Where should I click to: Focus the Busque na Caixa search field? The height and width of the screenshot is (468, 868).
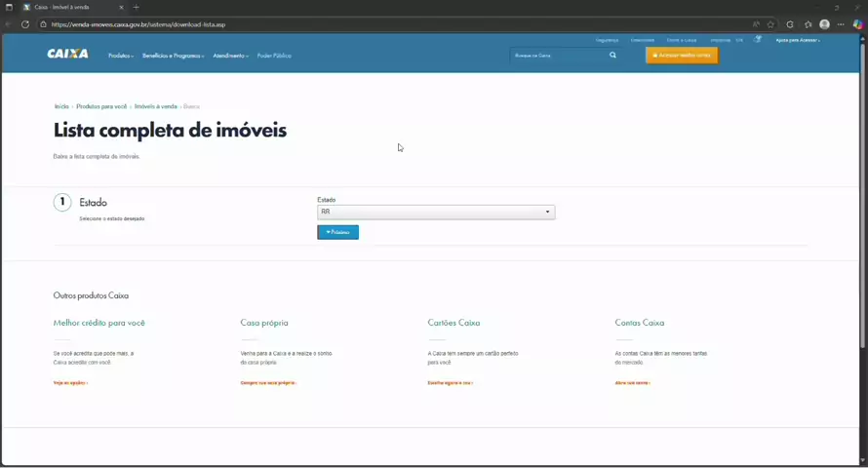[x=558, y=56]
